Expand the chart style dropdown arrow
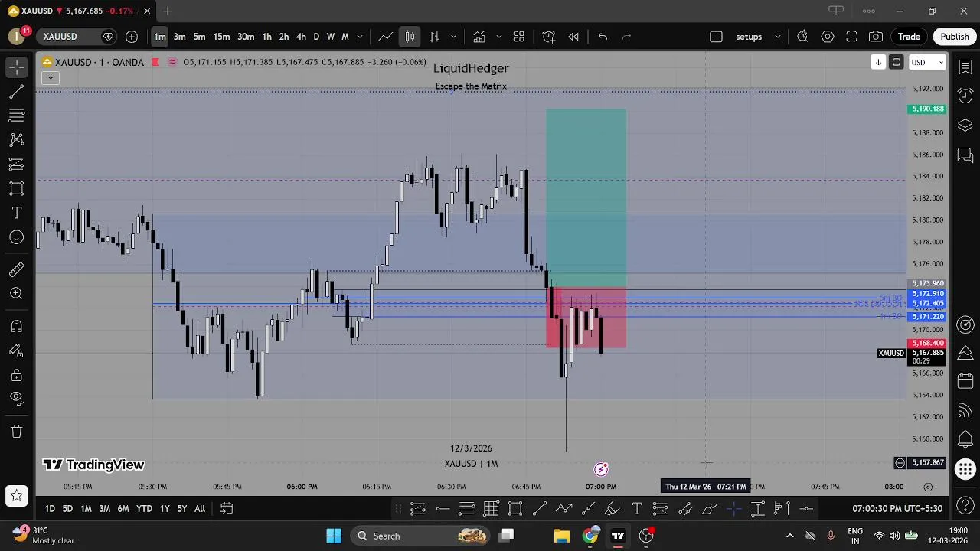The image size is (980, 551). point(453,37)
